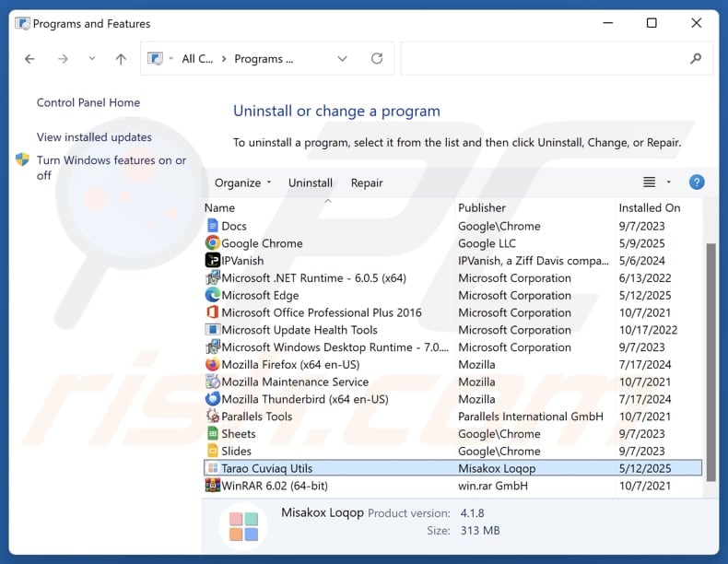
Task: Click Misakox Loqop publisher cell
Action: (497, 468)
